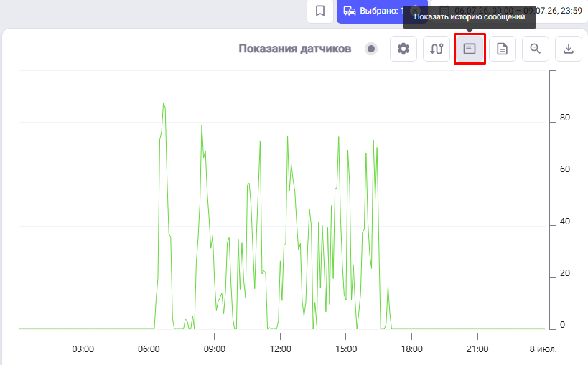Open the document report icon button
Image resolution: width=588 pixels, height=365 pixels.
click(x=503, y=49)
